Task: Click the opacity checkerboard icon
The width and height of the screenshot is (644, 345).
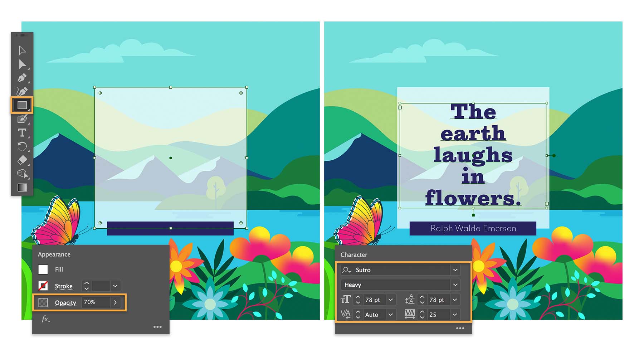Action: click(x=43, y=303)
